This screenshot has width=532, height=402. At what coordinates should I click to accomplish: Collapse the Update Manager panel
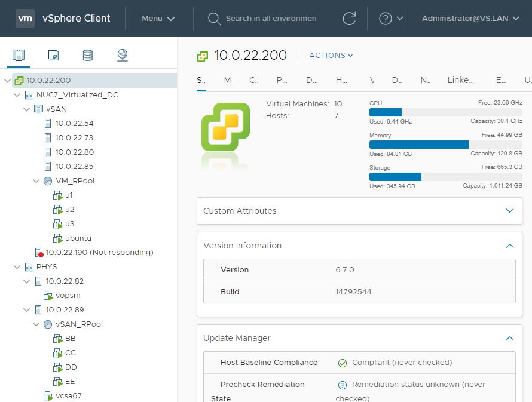coord(510,338)
